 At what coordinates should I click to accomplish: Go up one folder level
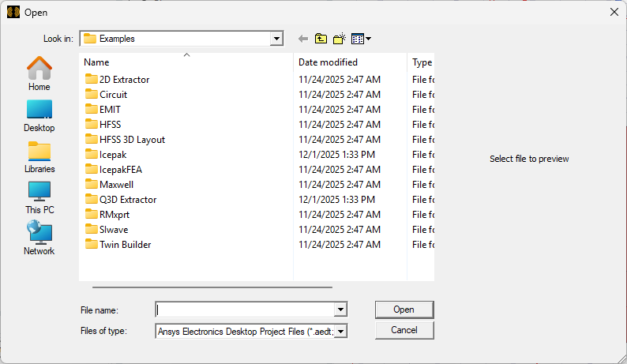tap(321, 39)
